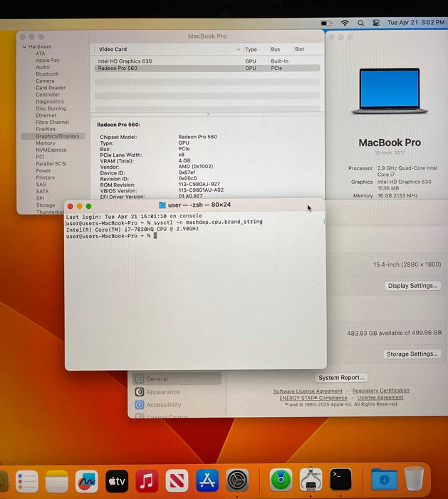
Task: Select FireWire in the Hardware list
Action: pyautogui.click(x=46, y=129)
